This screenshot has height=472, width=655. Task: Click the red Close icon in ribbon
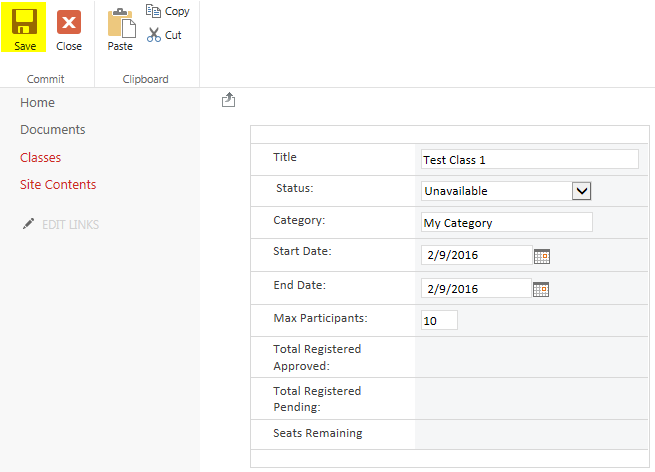(69, 23)
